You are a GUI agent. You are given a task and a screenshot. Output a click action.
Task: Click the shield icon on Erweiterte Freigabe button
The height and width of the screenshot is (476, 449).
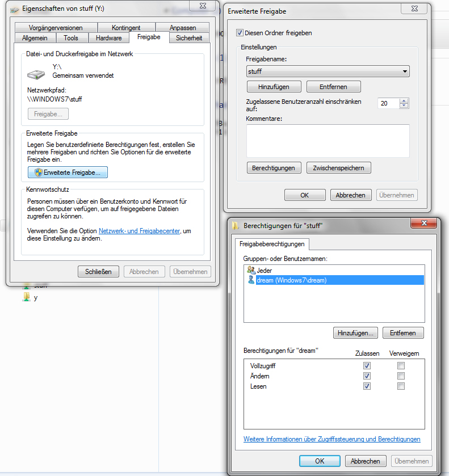click(39, 172)
